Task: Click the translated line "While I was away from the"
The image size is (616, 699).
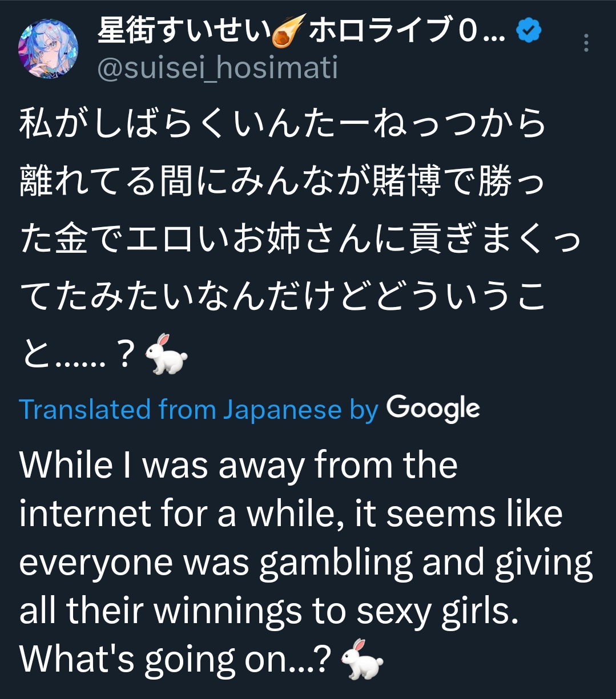Action: (239, 465)
